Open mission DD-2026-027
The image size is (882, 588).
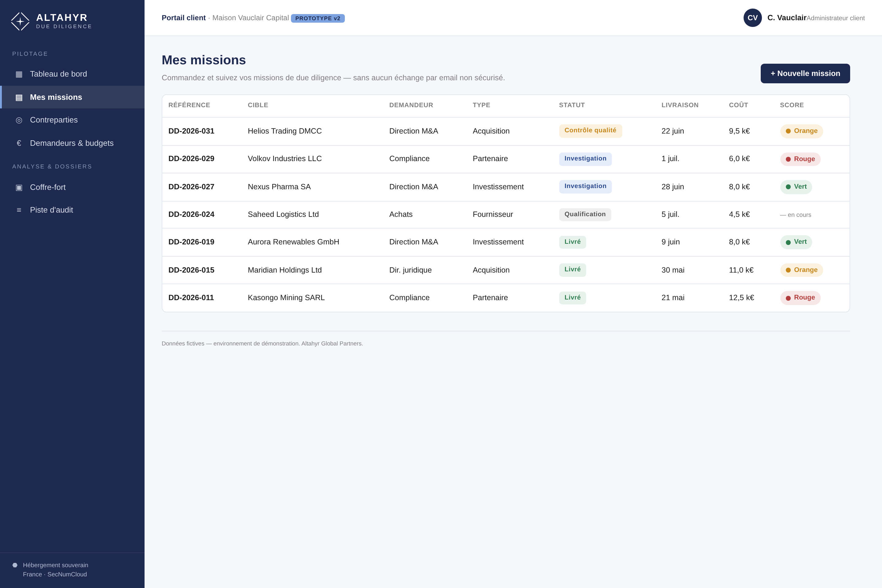[191, 187]
